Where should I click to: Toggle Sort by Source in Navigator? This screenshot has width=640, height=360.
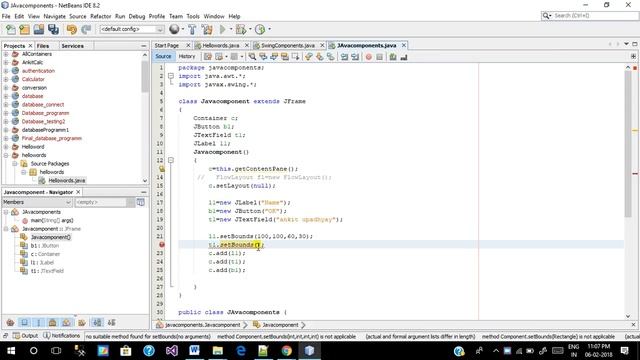pos(111,322)
